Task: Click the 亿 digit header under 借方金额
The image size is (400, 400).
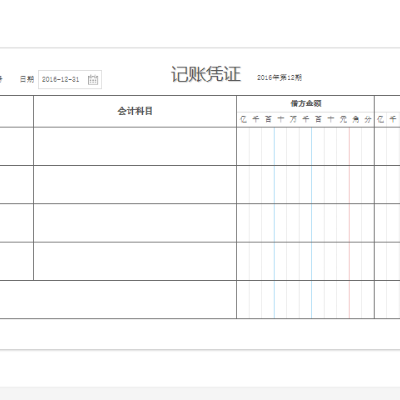Action: pyautogui.click(x=243, y=119)
